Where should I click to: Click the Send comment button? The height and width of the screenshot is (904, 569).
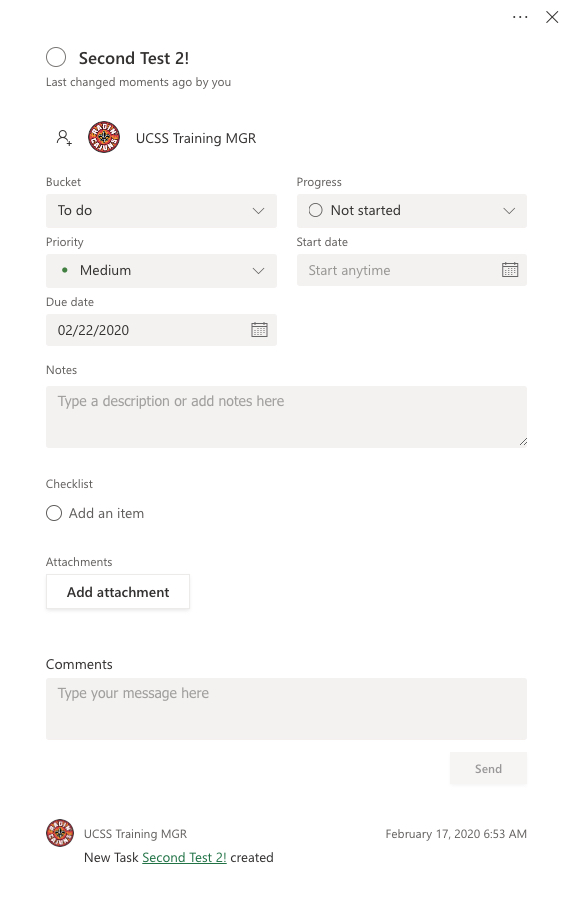click(x=488, y=769)
